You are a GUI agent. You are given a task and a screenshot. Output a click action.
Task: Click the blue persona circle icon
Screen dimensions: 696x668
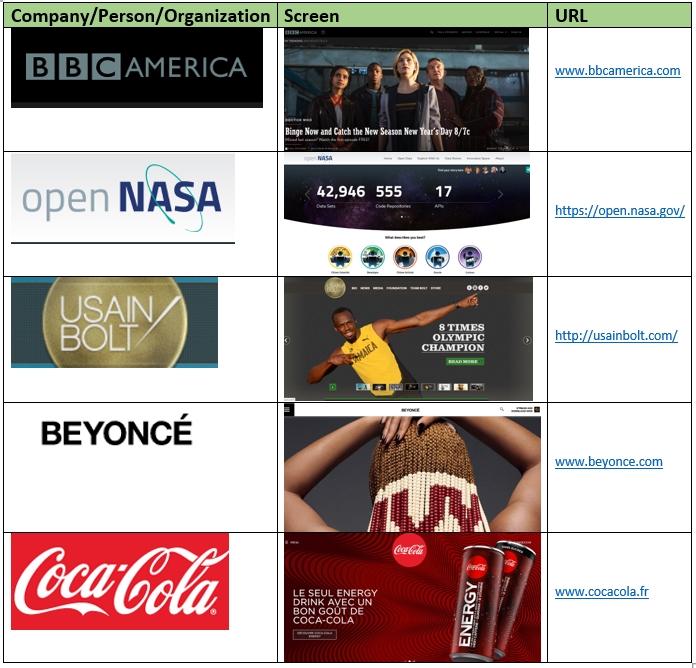437,257
